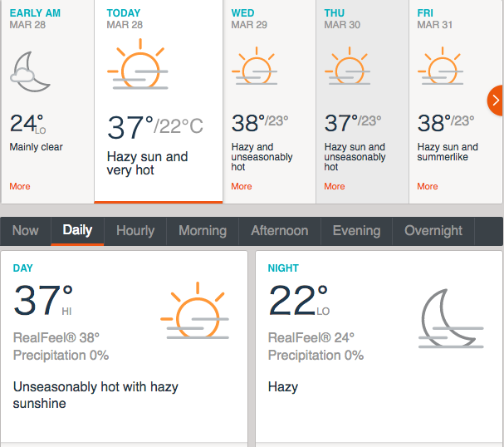Switch to the Now tab
This screenshot has height=447, width=504.
coord(26,231)
